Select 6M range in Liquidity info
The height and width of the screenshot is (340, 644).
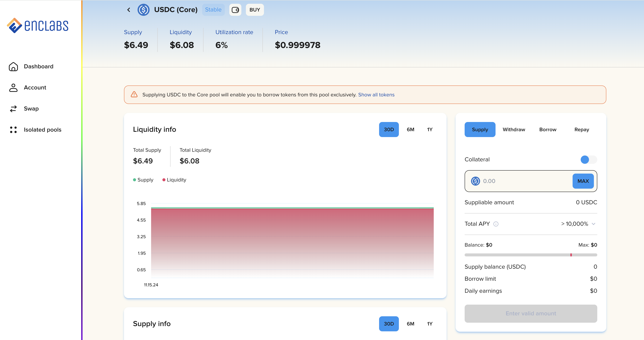click(x=410, y=129)
